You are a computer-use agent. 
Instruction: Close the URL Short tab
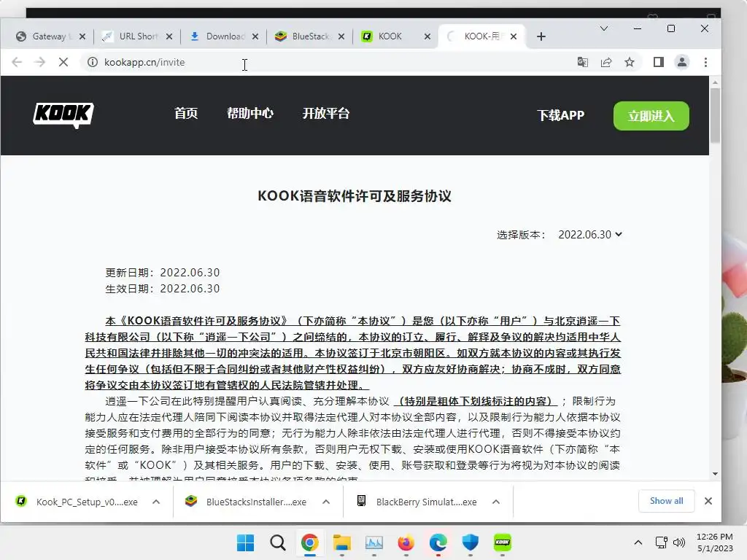169,36
